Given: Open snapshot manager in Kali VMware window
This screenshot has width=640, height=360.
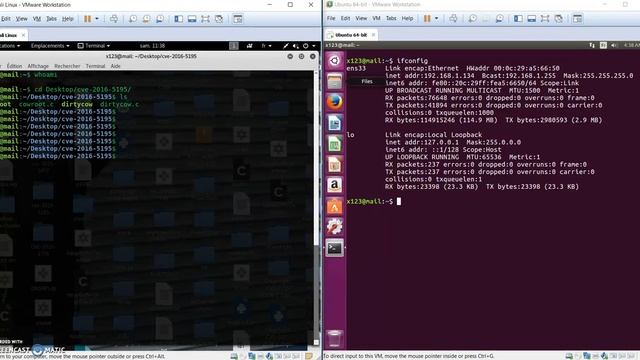Looking at the screenshot, I should [x=160, y=19].
